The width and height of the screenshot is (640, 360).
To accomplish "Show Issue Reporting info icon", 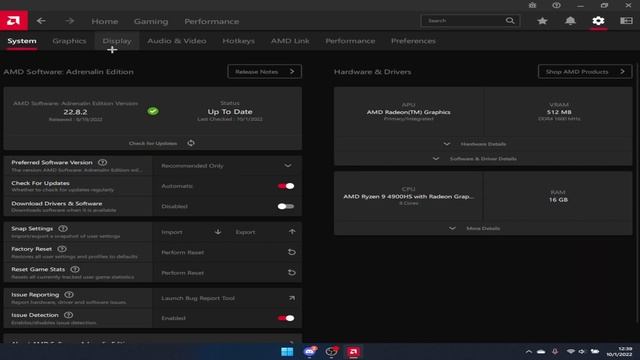I will [69, 295].
